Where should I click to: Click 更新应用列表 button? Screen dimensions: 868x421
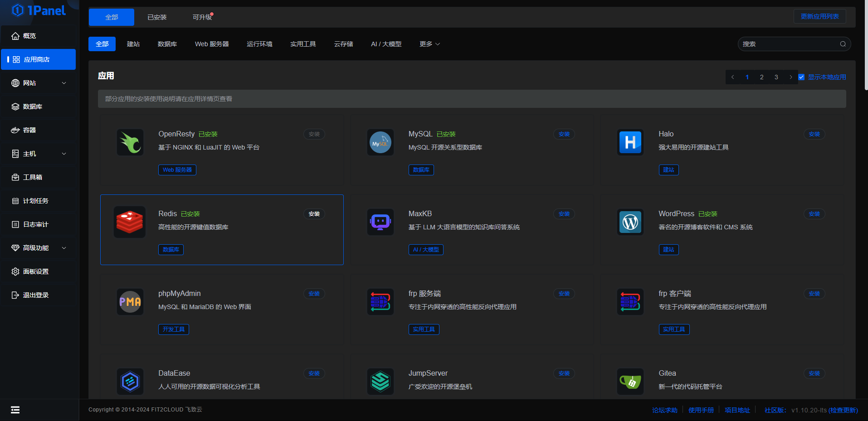pyautogui.click(x=819, y=16)
